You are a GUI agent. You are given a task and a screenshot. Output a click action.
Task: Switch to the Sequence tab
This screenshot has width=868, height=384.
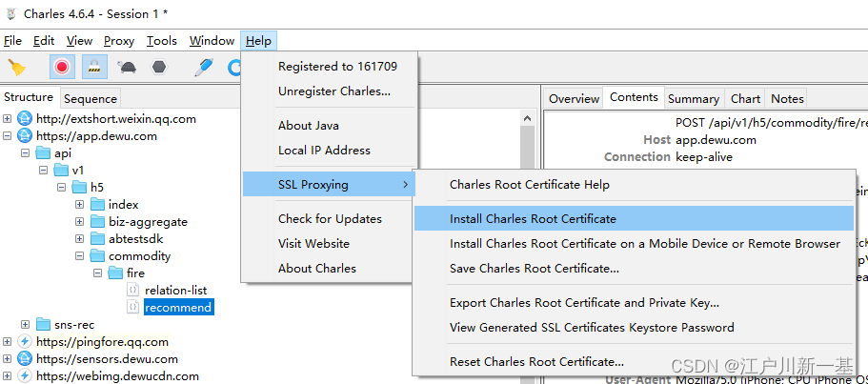[91, 99]
